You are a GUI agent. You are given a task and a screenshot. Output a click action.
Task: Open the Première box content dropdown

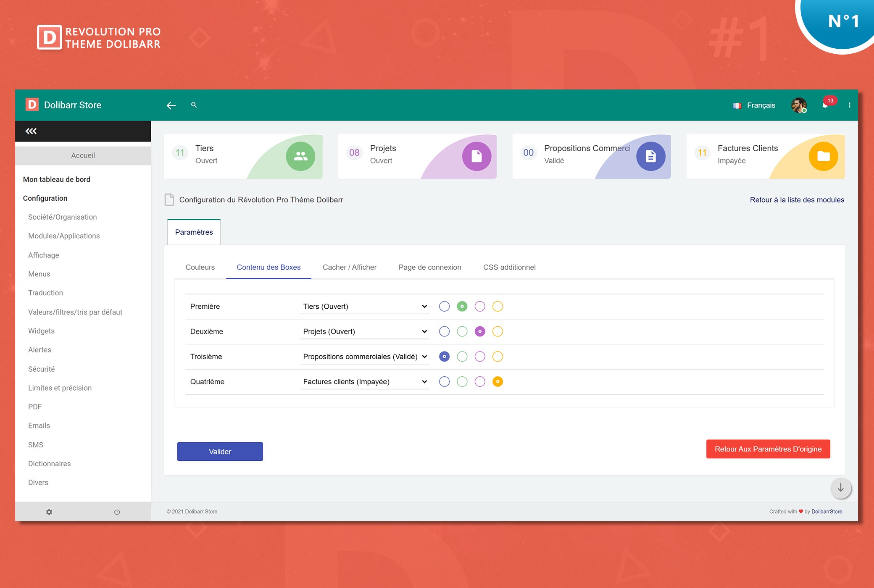(x=364, y=307)
